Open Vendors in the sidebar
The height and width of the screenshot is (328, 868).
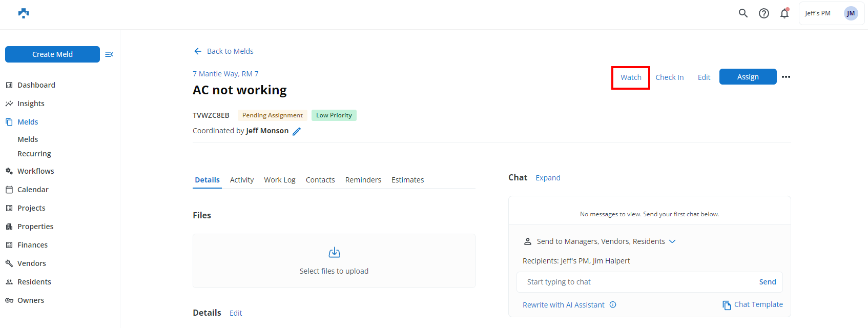click(32, 263)
